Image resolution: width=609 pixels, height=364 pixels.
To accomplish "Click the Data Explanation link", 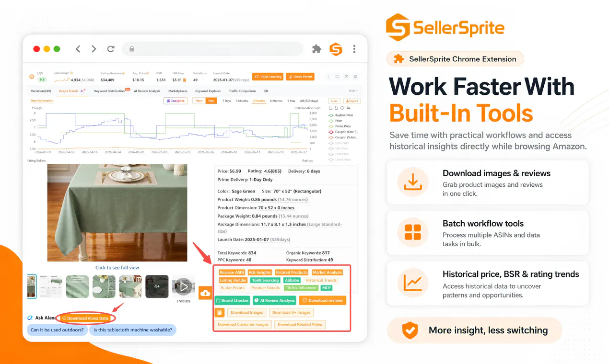I will [42, 101].
